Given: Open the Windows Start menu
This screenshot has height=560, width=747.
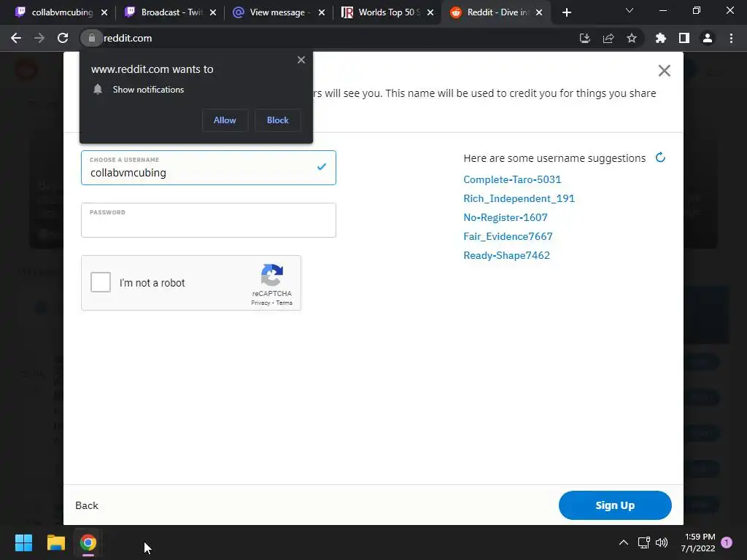Looking at the screenshot, I should pyautogui.click(x=23, y=542).
